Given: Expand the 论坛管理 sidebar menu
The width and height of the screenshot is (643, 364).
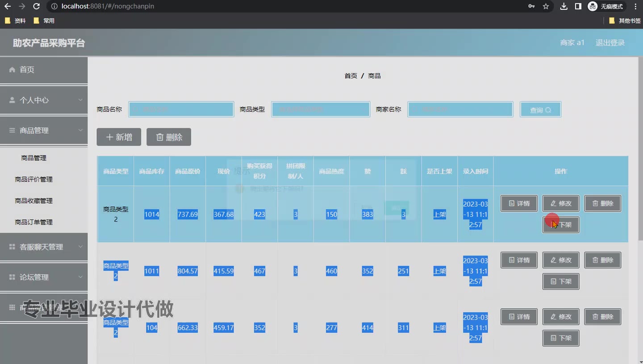Looking at the screenshot, I should coord(43,277).
